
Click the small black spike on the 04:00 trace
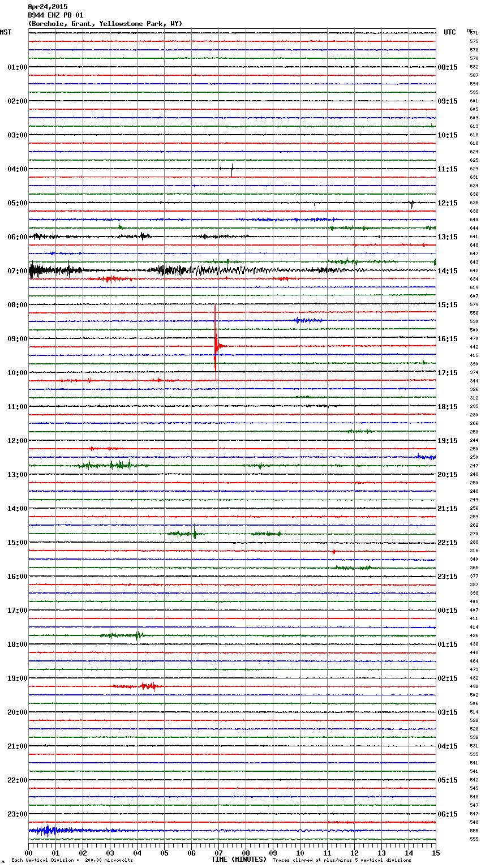[231, 169]
